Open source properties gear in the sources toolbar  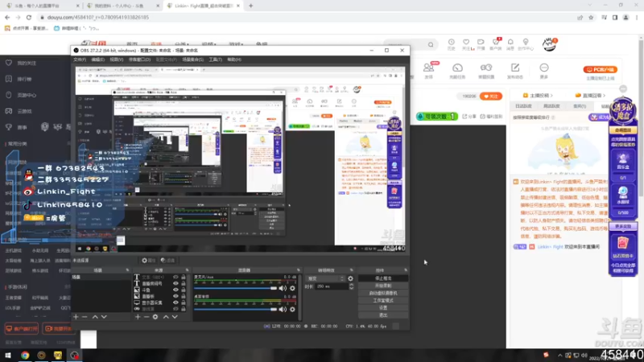pyautogui.click(x=155, y=317)
